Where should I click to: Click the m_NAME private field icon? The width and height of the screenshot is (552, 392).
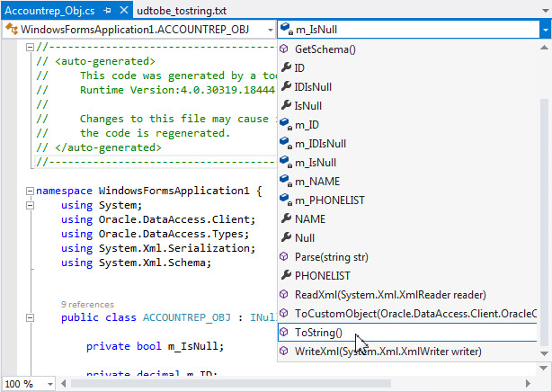pos(286,181)
